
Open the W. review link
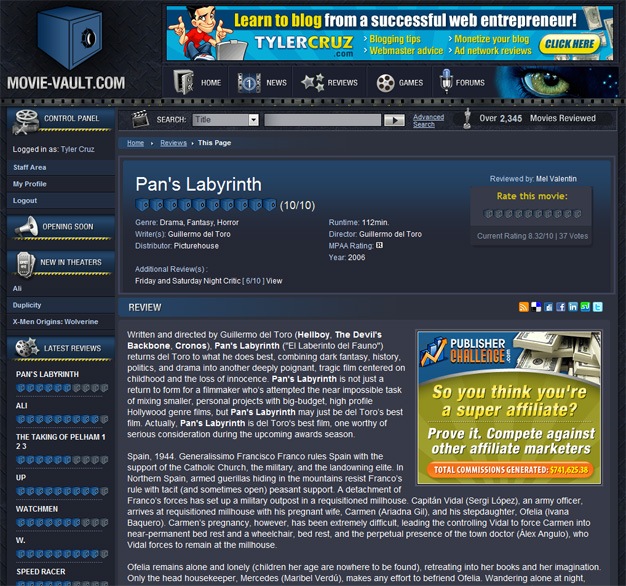coord(20,540)
